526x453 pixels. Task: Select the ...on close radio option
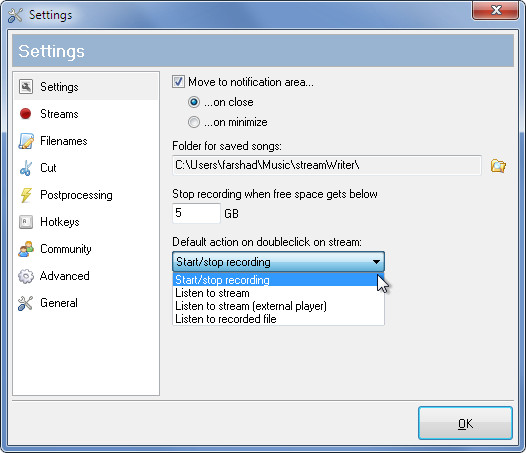click(x=194, y=102)
